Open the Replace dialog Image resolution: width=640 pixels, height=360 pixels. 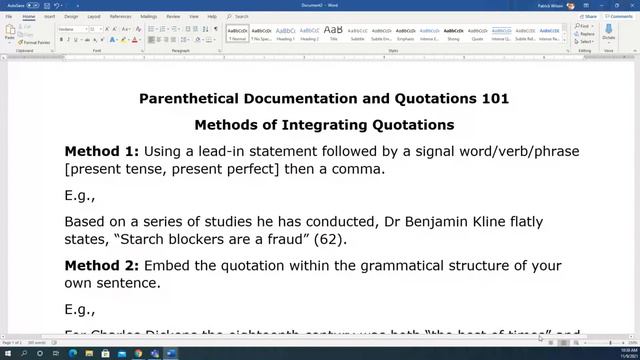point(585,34)
